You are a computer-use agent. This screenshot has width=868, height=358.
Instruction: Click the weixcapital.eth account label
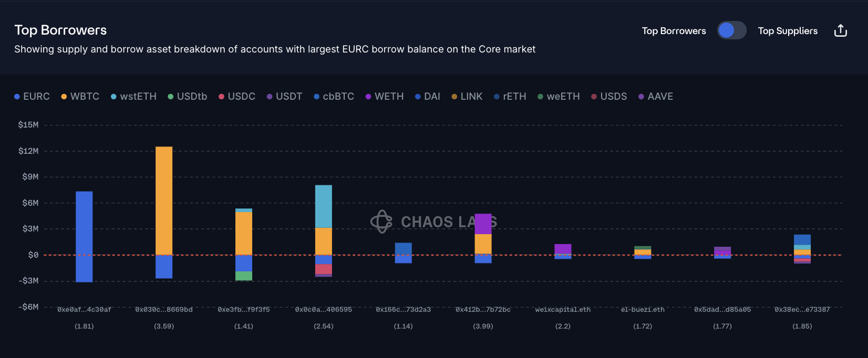[x=563, y=310]
